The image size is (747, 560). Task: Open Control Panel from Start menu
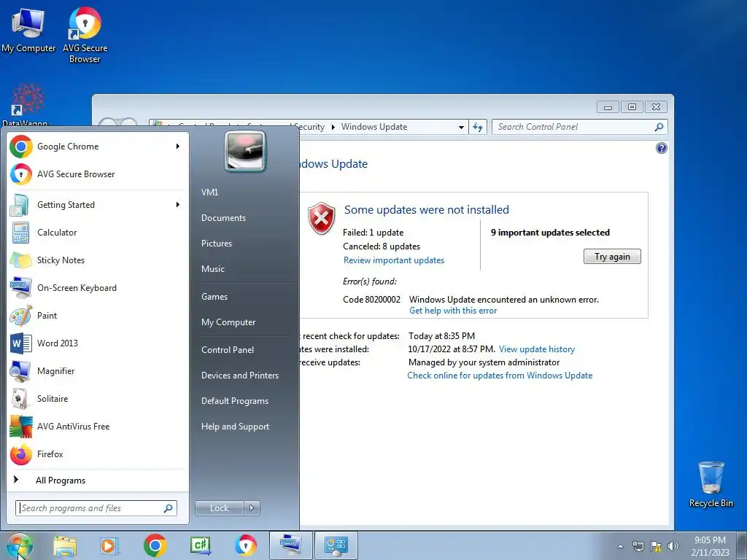coord(228,350)
